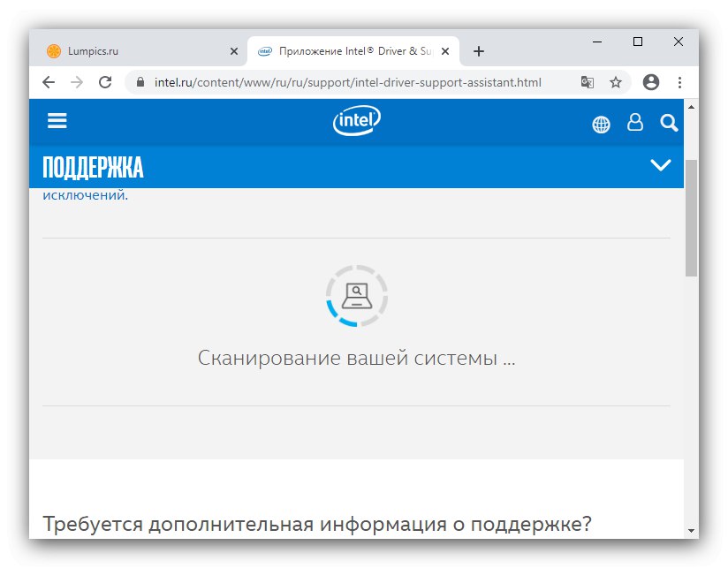The width and height of the screenshot is (728, 568).
Task: Close the Chrome window
Action: pos(679,42)
